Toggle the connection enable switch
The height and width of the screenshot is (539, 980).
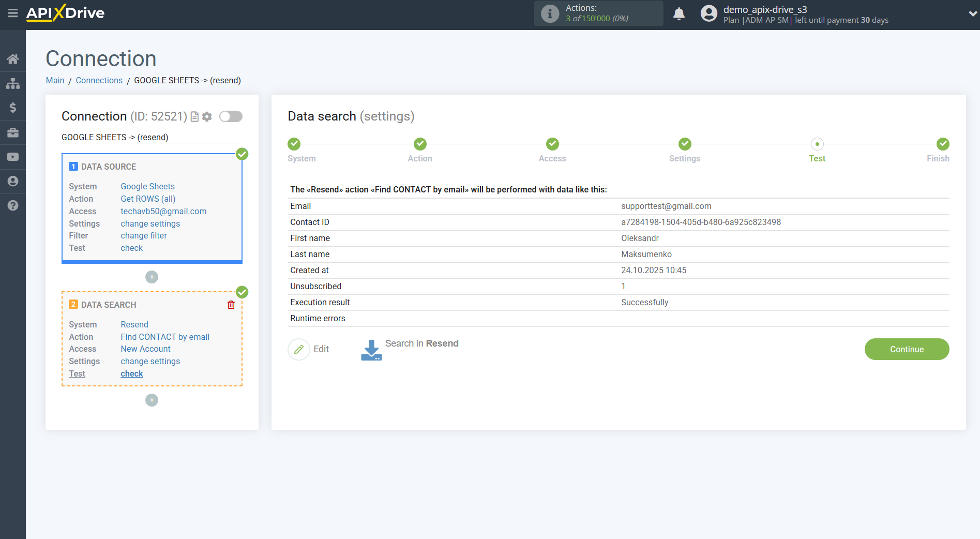[231, 116]
